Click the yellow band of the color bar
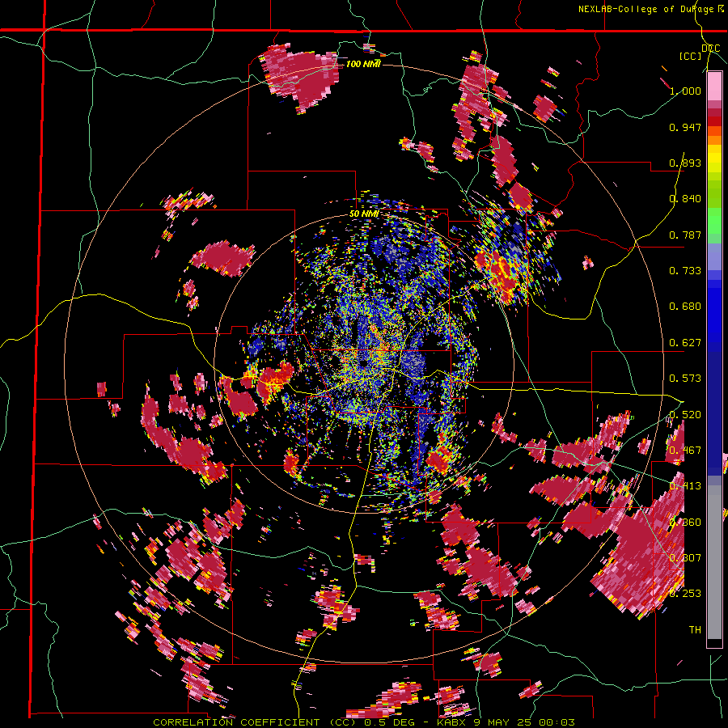This screenshot has height=728, width=728. pyautogui.click(x=714, y=159)
